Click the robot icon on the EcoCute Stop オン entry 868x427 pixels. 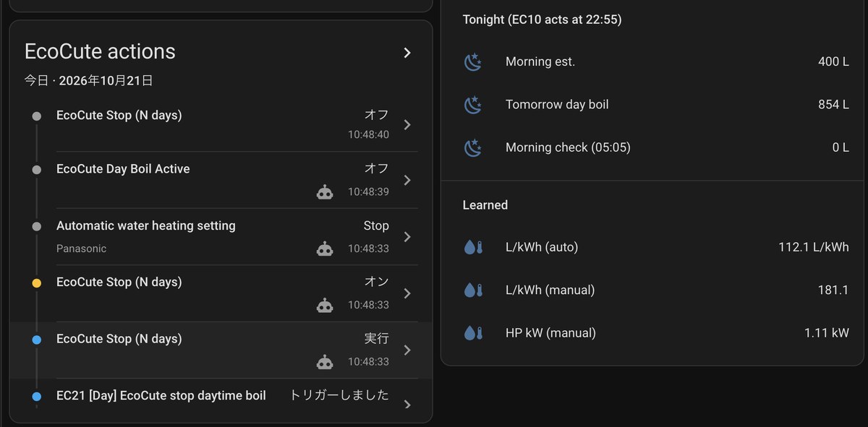(325, 305)
